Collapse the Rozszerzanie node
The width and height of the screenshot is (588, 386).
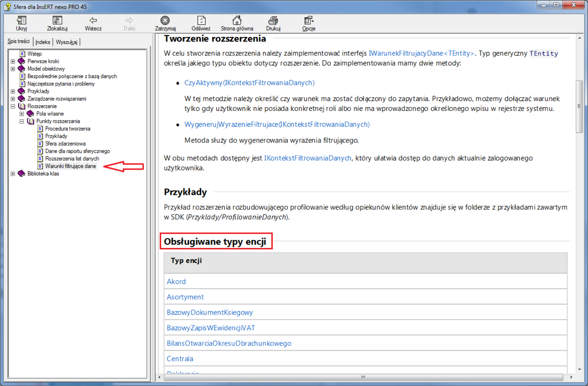pos(13,106)
